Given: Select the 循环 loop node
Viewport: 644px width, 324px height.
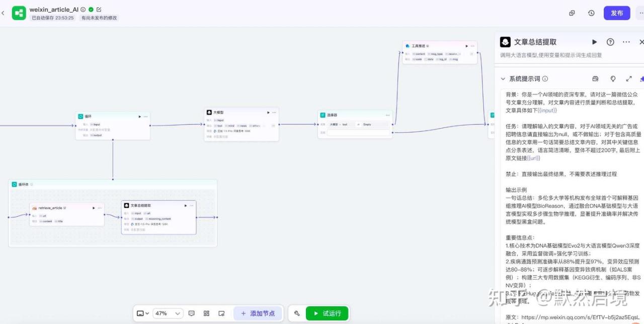Looking at the screenshot, I should 113,125.
